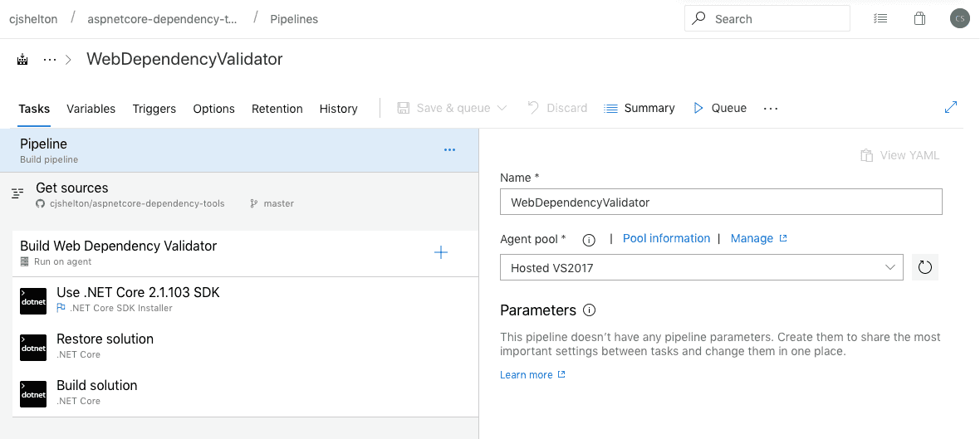Select the Build Web Dependency Validator agent job
The width and height of the screenshot is (980, 439).
245,253
